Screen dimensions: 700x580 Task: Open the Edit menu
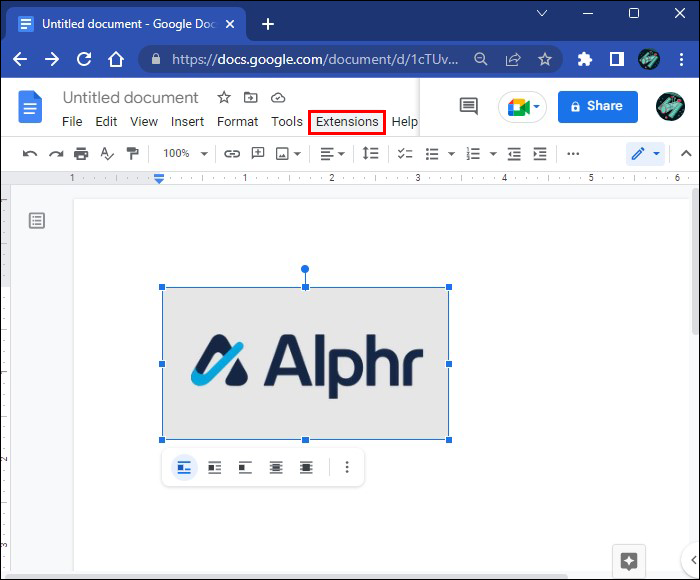tap(106, 122)
